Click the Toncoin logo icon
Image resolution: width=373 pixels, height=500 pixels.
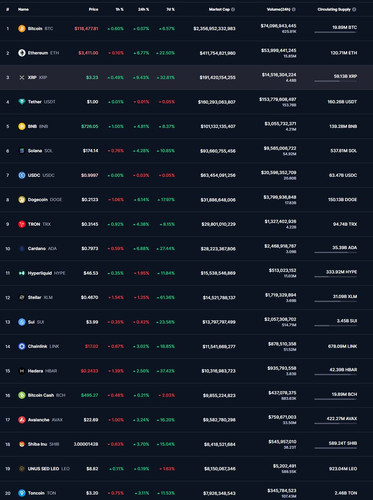[x=22, y=493]
